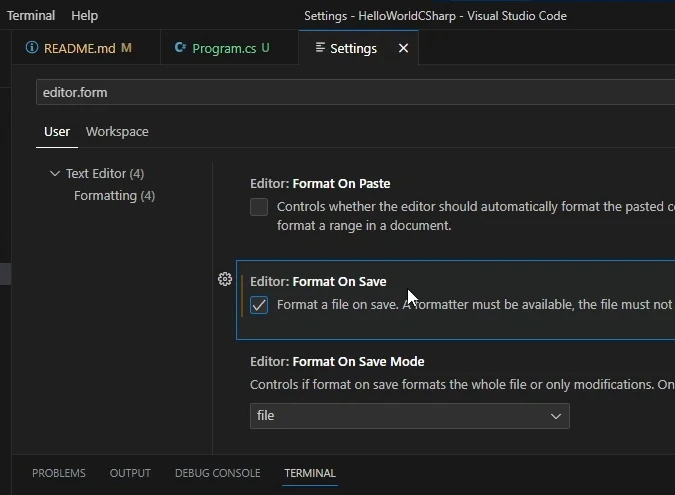This screenshot has width=675, height=495.
Task: Select the Workspace settings scope tab
Action: click(117, 132)
